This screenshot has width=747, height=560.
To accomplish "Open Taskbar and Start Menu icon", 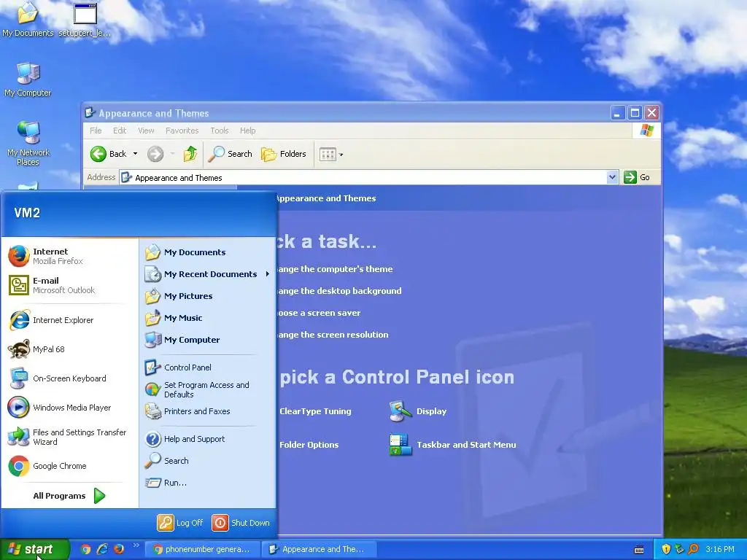I will 452,445.
